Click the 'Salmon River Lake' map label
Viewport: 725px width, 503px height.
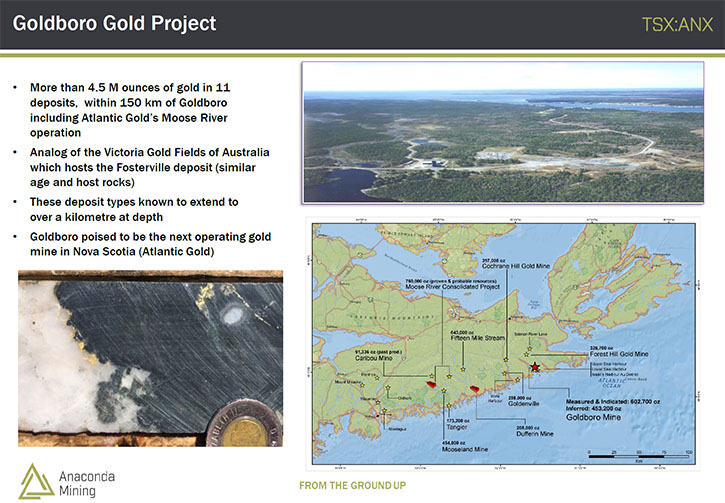531,334
